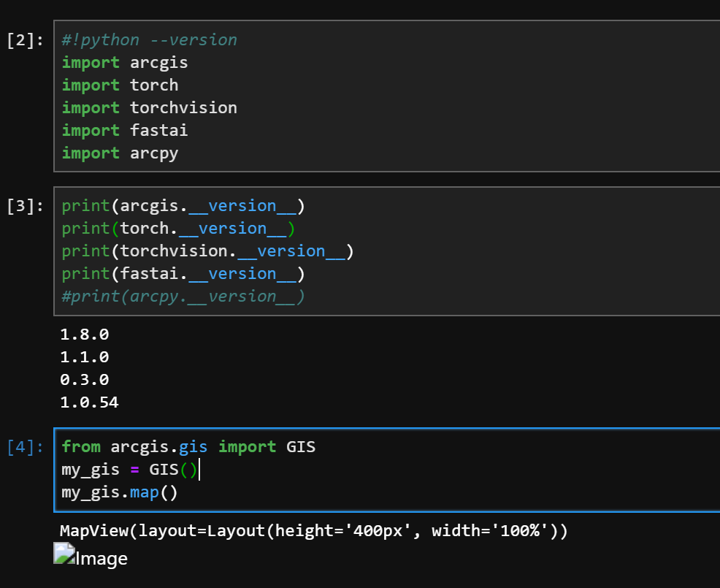
Task: Click the import fastai statement
Action: 124,130
